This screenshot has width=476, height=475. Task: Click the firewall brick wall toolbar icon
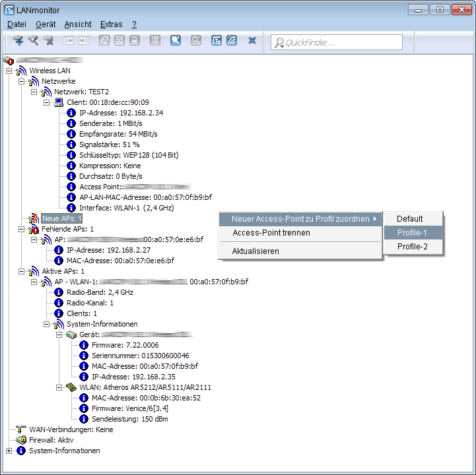pos(119,41)
